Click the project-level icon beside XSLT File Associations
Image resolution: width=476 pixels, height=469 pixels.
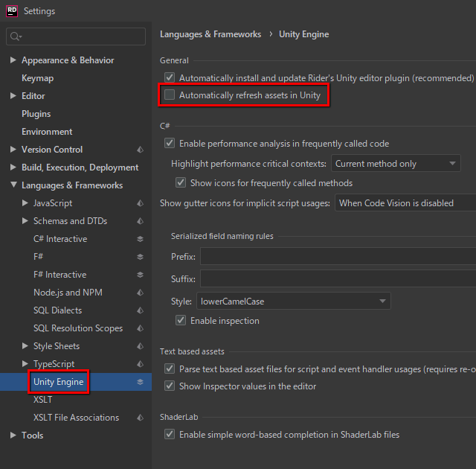140,418
